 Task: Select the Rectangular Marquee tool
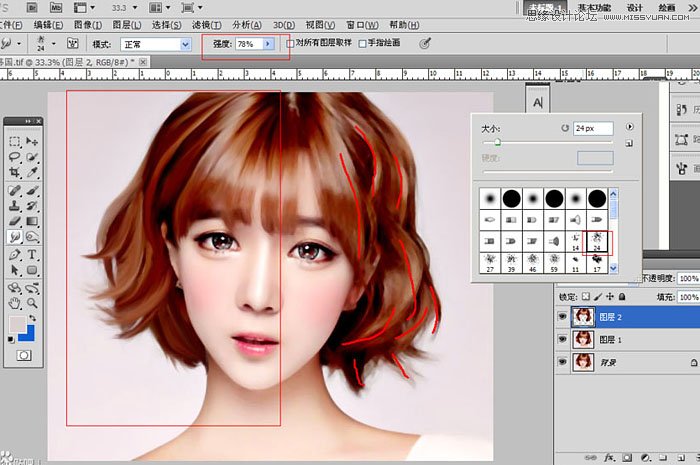pyautogui.click(x=15, y=141)
